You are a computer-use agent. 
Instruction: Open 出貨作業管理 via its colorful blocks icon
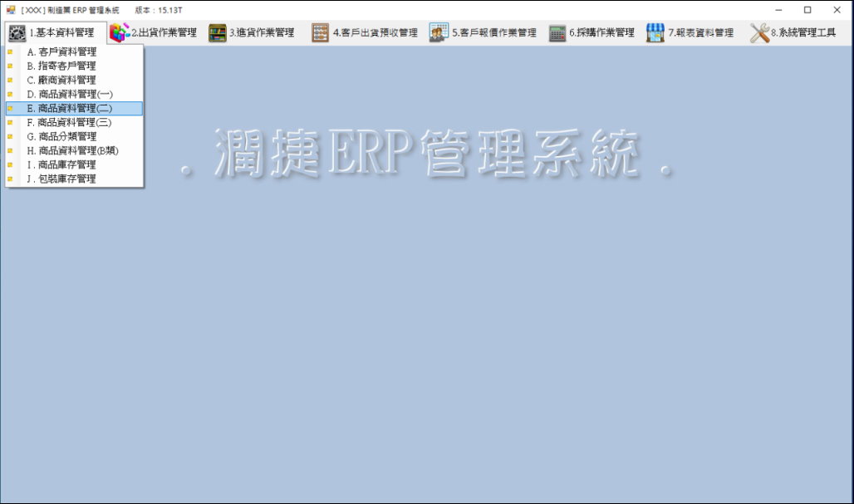click(120, 33)
